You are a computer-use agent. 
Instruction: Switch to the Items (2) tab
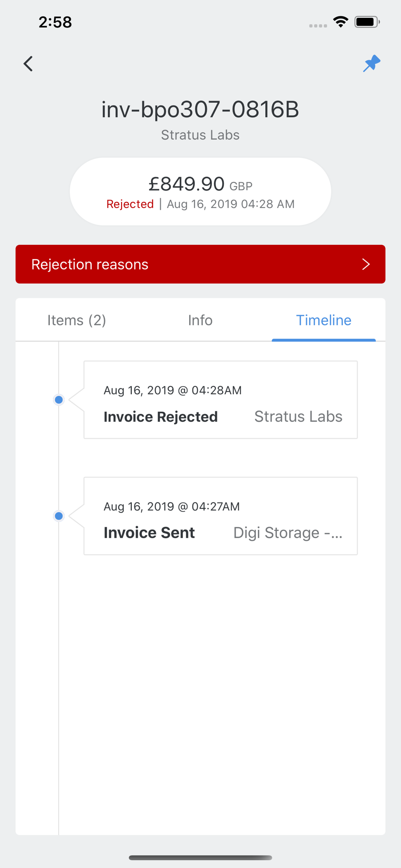pyautogui.click(x=77, y=320)
